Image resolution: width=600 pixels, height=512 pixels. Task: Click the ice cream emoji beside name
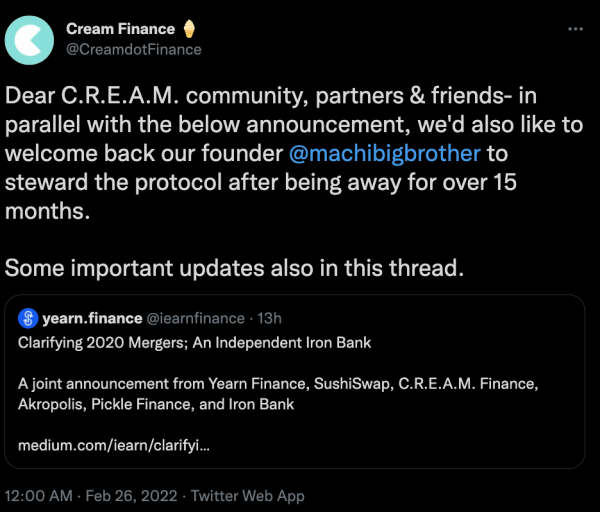point(189,29)
